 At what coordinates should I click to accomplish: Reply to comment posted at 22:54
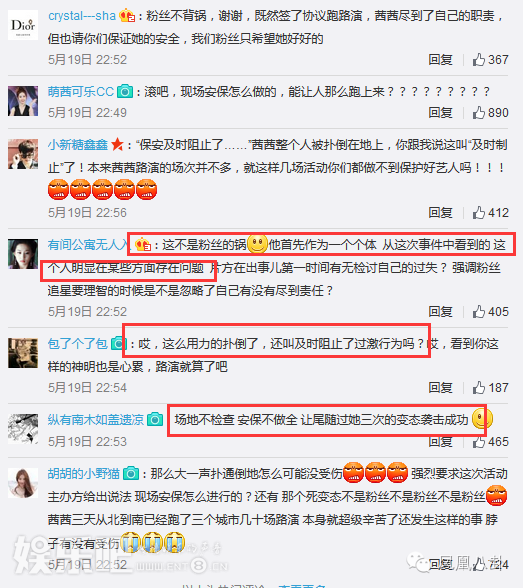click(441, 387)
